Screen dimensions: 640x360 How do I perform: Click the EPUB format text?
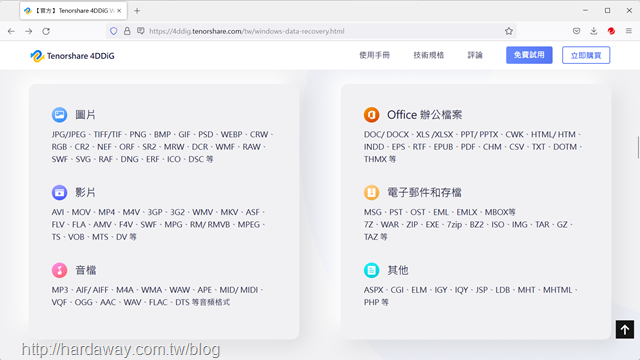[x=443, y=147]
